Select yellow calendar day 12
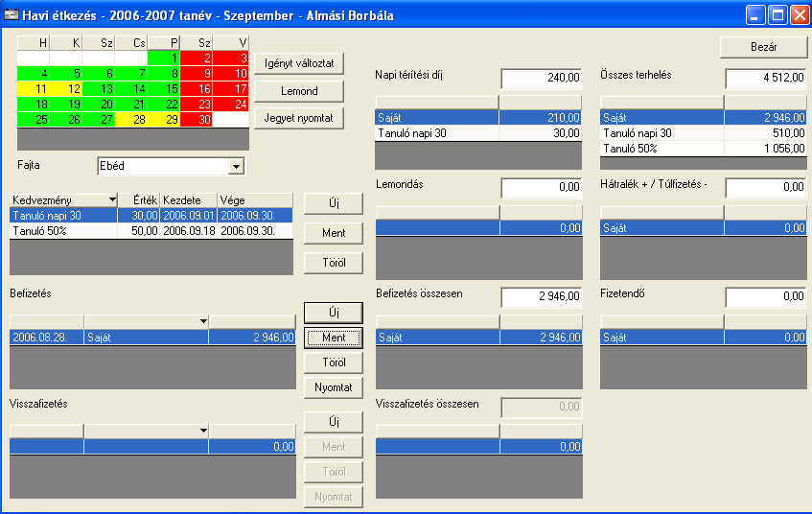812x514 pixels. click(x=66, y=89)
